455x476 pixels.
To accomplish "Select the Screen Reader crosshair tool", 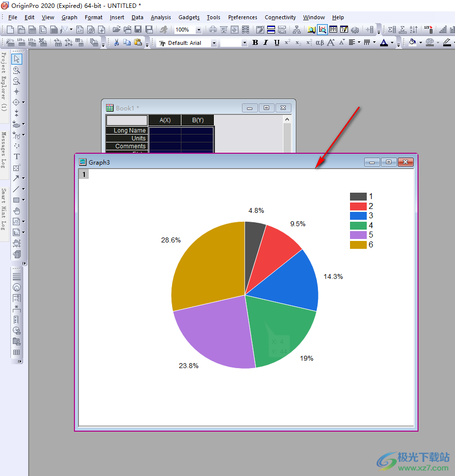I will pyautogui.click(x=17, y=92).
